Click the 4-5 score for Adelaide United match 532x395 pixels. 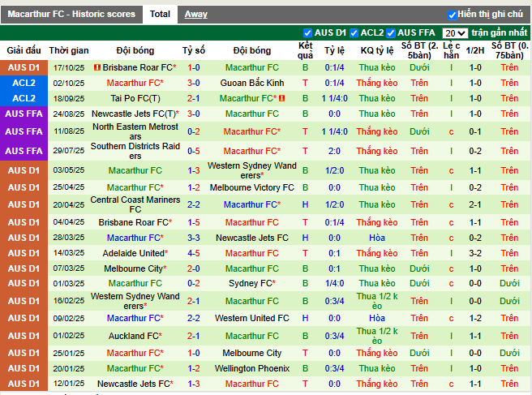194,253
